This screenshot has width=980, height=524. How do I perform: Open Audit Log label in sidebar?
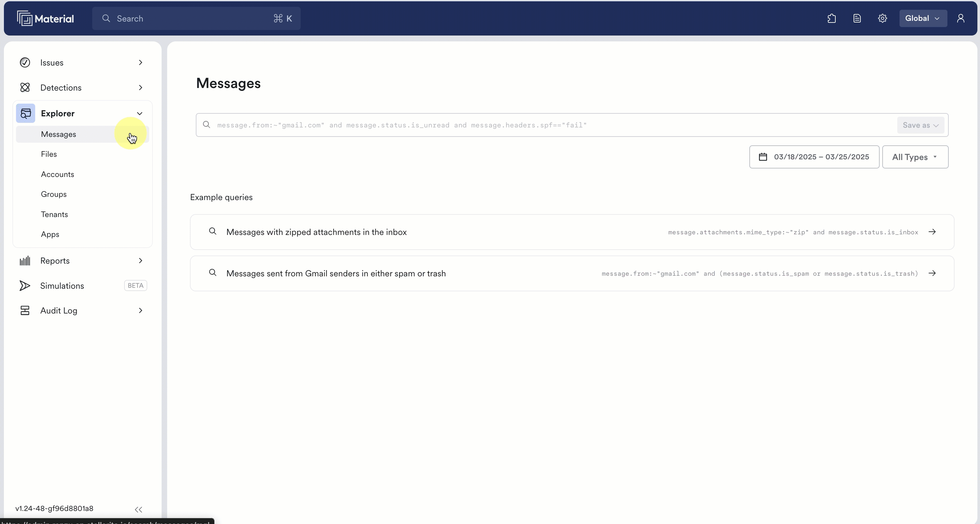tap(59, 311)
